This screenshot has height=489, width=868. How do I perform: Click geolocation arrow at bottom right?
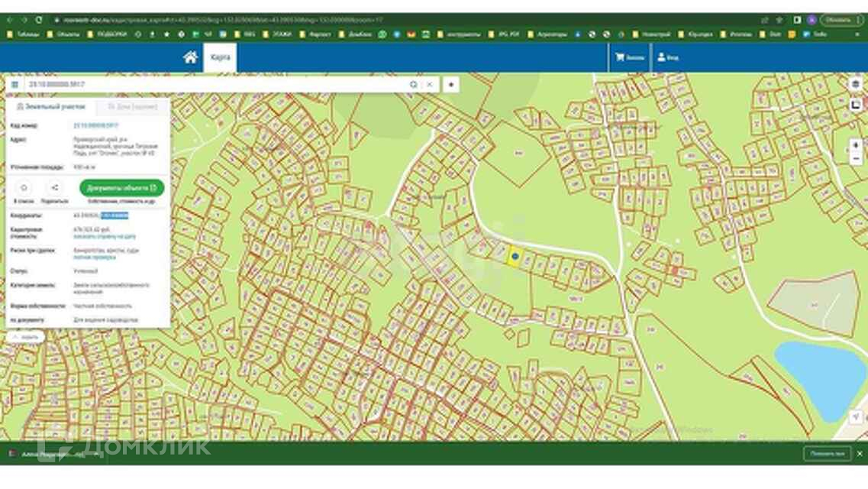click(x=856, y=417)
